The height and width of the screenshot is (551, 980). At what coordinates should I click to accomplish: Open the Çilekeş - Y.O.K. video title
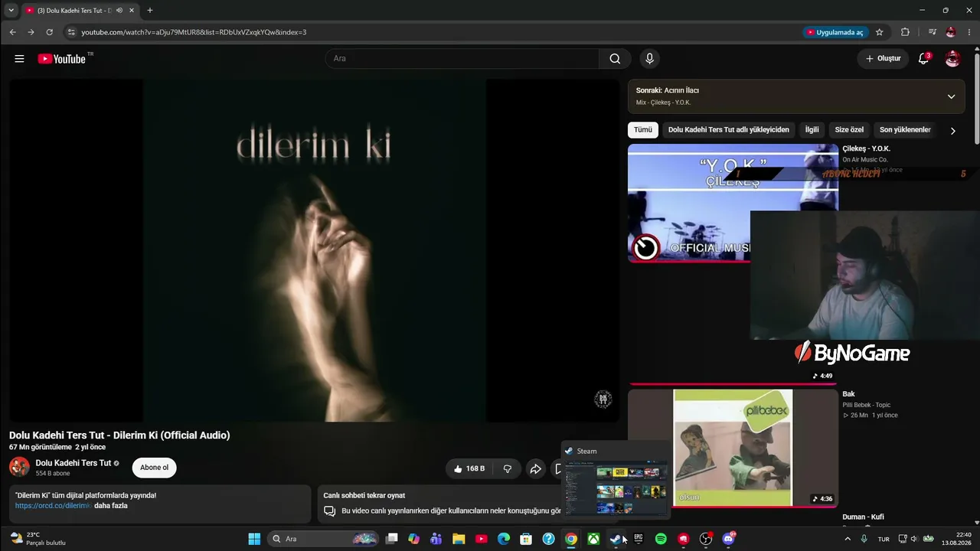click(x=867, y=148)
